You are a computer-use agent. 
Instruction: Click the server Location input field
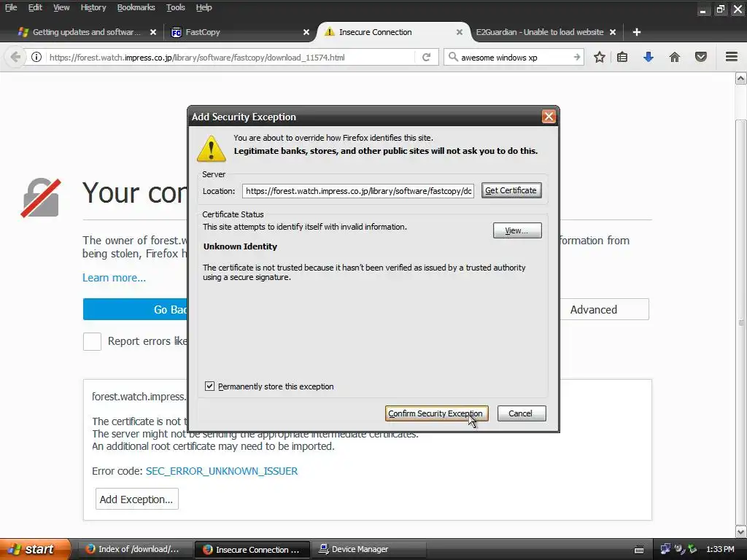click(357, 191)
